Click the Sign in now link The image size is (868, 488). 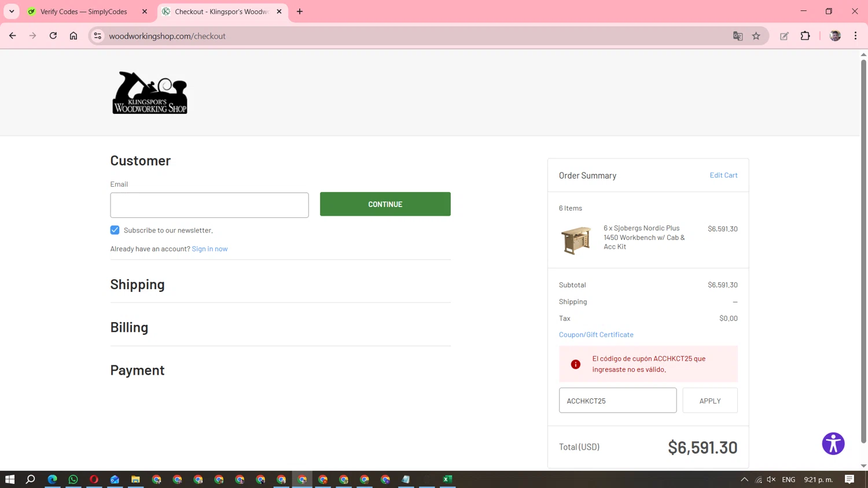209,249
